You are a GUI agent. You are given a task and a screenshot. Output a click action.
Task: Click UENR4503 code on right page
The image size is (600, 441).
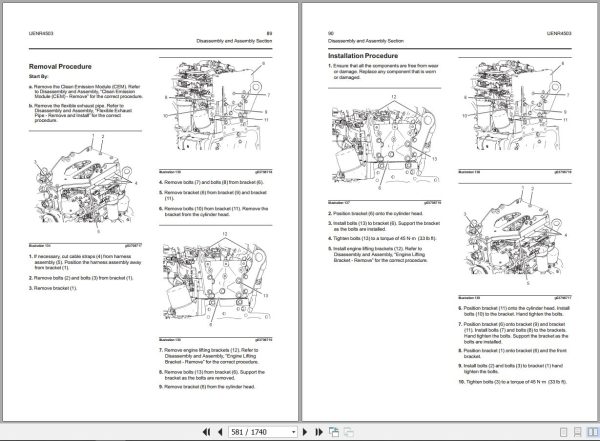559,33
